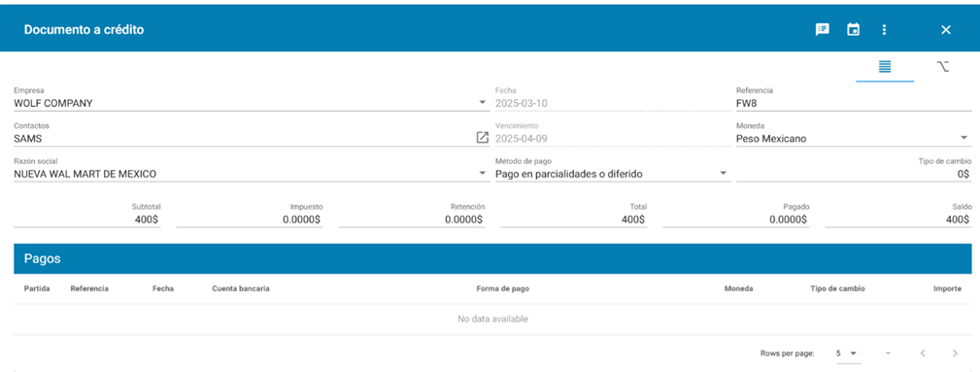Expand the Empresa dropdown arrow

coord(483,103)
